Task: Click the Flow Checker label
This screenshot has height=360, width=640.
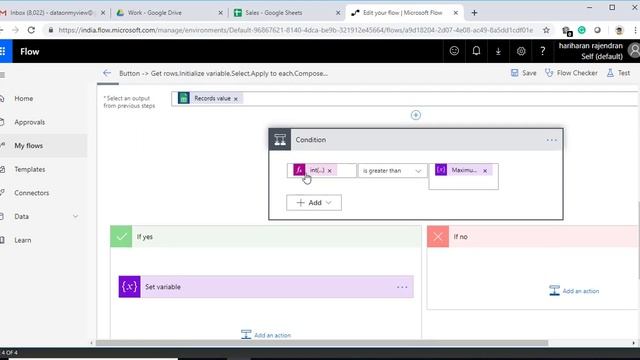Action: (577, 73)
